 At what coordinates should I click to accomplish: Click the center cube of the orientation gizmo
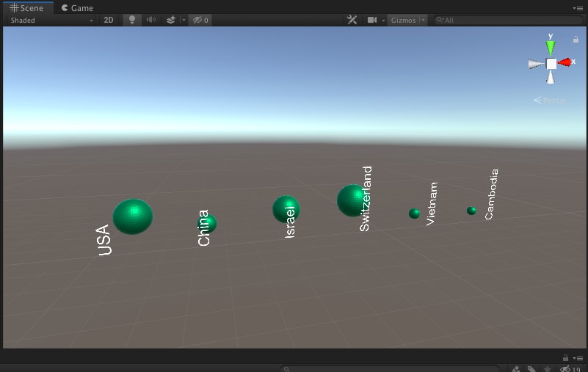click(x=551, y=64)
